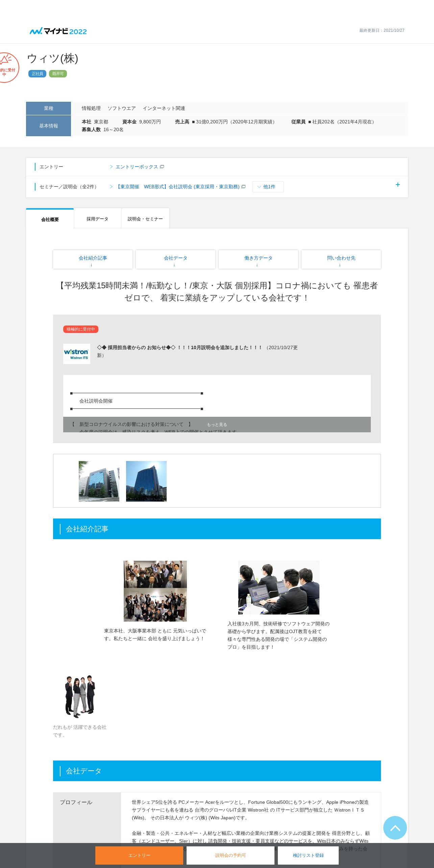
Task: Click the 会社説明会開催 text
Action: click(96, 401)
